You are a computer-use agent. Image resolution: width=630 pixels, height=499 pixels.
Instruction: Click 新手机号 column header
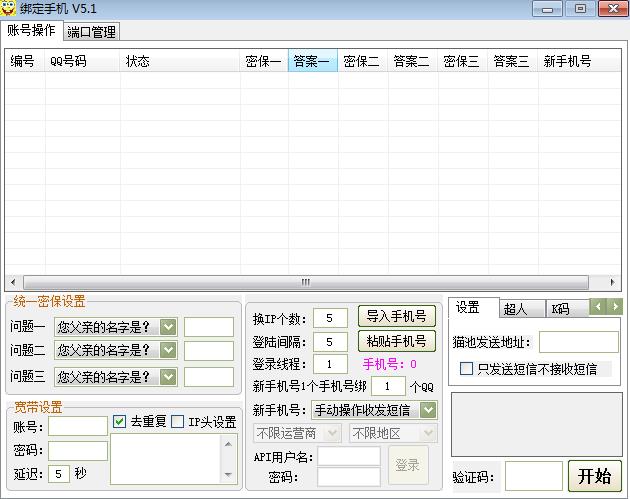click(x=579, y=61)
